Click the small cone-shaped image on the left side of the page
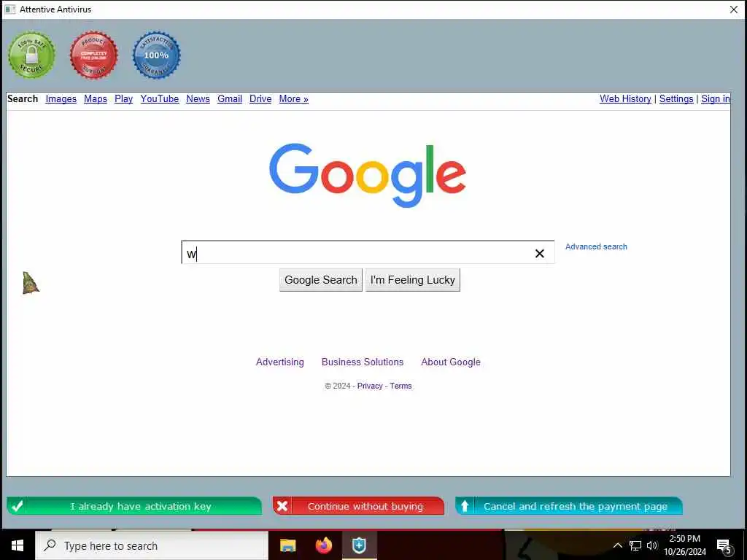Image resolution: width=747 pixels, height=560 pixels. [31, 283]
